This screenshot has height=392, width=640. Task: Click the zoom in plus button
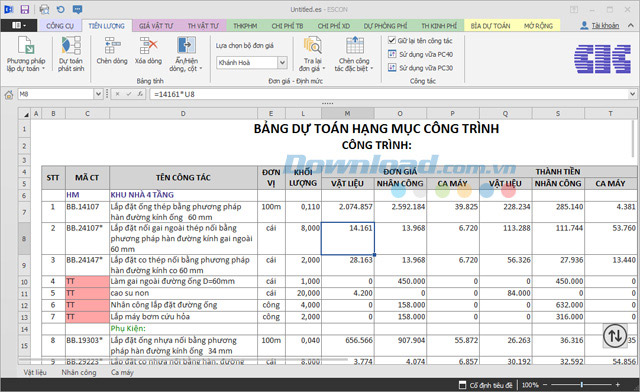click(618, 385)
